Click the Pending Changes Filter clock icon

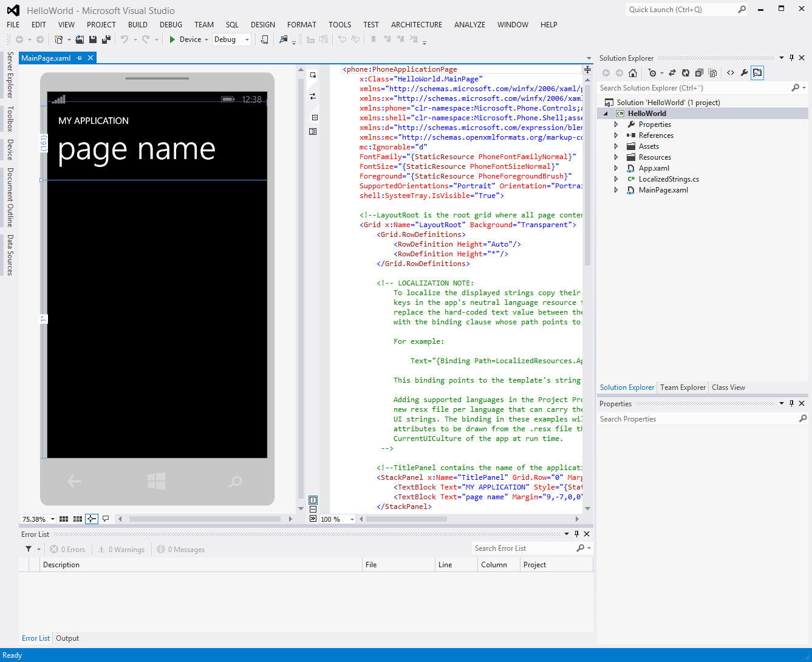[x=652, y=73]
